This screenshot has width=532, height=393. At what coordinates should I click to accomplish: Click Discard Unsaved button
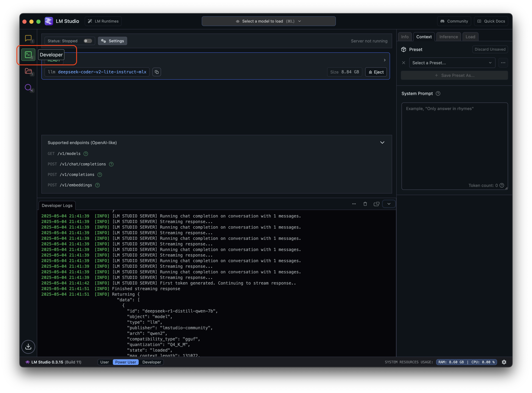coord(490,49)
